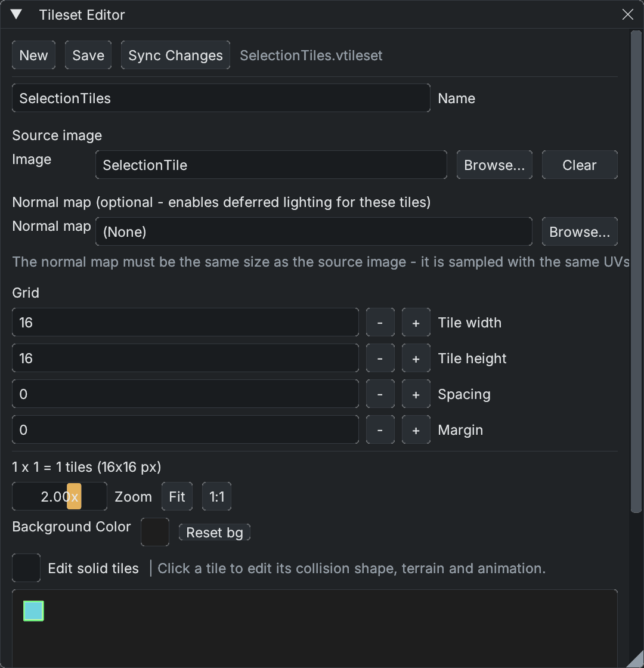Set zoom to 1:1
The image size is (644, 668).
[216, 496]
